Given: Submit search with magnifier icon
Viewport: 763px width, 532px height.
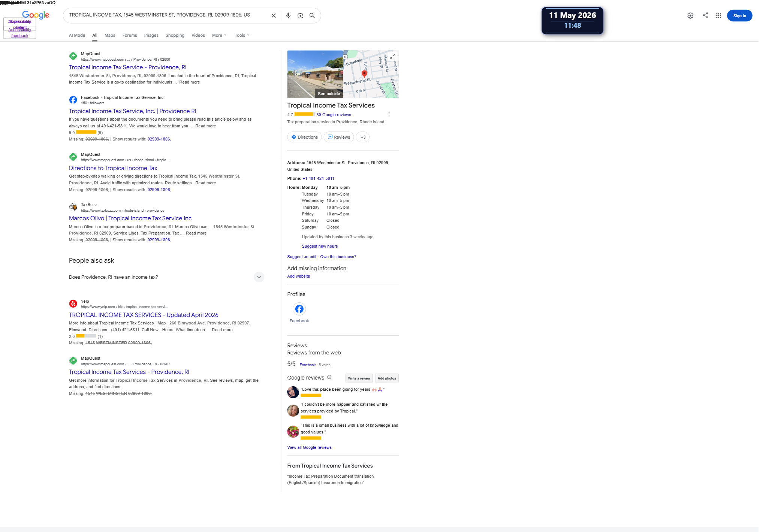Looking at the screenshot, I should [x=312, y=16].
